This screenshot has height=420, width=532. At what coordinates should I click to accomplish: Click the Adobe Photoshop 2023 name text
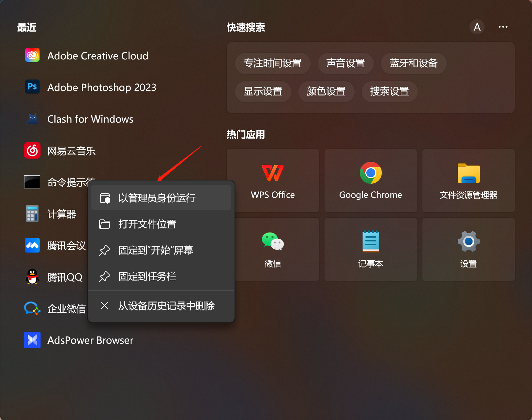[102, 87]
